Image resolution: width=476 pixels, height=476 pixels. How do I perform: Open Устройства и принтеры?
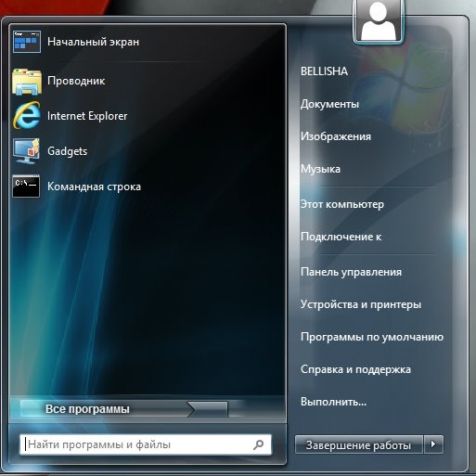tap(361, 304)
